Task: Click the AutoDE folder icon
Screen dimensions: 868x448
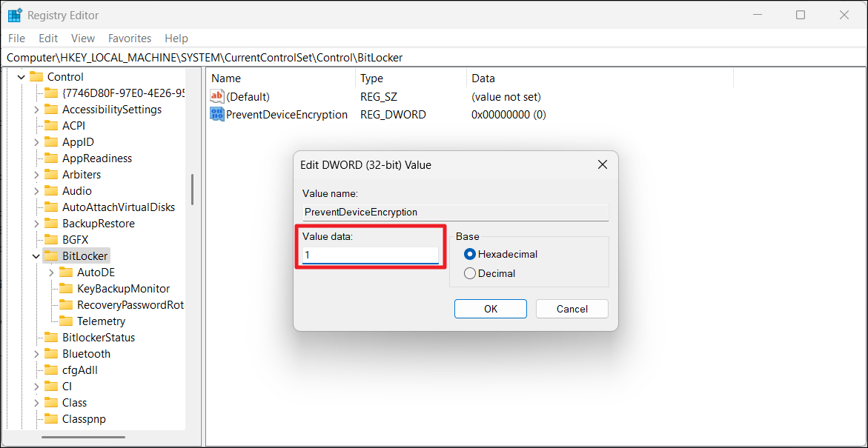Action: click(67, 272)
